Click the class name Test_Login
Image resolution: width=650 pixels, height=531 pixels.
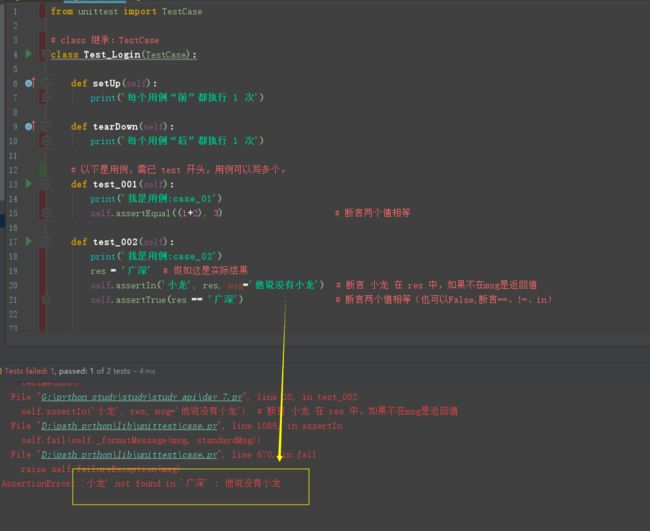(x=112, y=54)
